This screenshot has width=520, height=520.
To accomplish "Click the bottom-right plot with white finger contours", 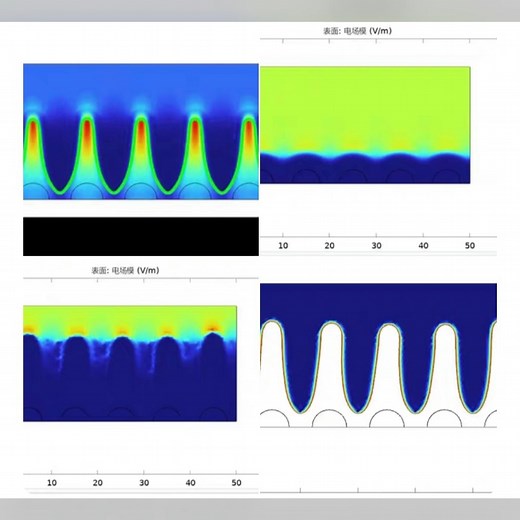I will tap(378, 355).
